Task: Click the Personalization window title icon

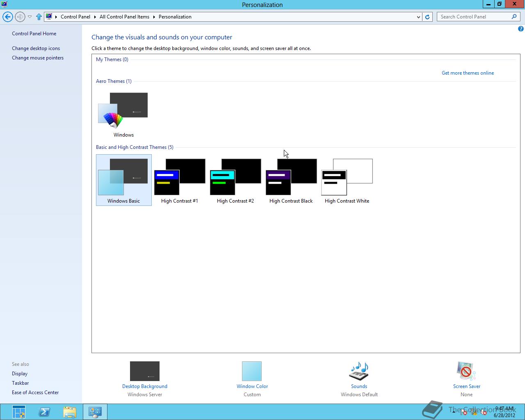Action: coord(4,5)
